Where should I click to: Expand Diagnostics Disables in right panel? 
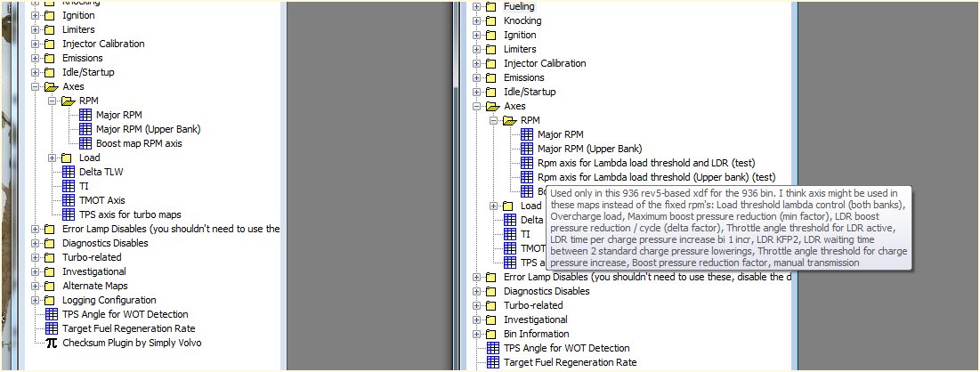point(476,291)
